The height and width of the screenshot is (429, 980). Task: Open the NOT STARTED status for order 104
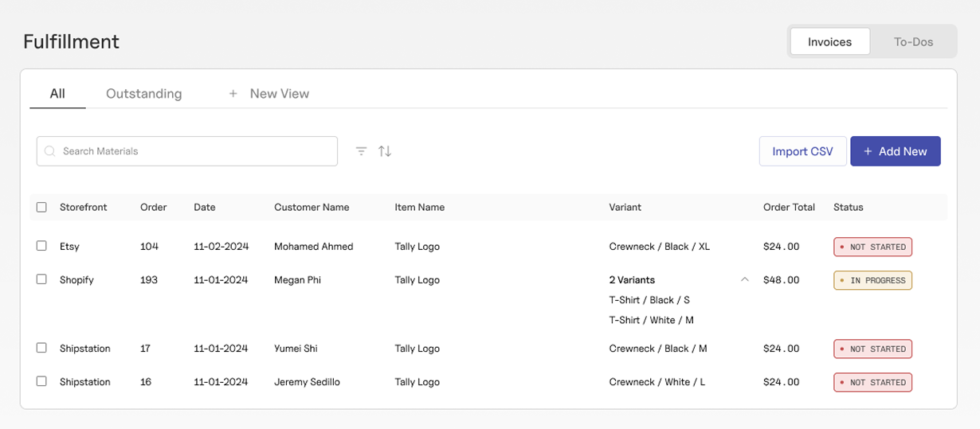tap(872, 247)
